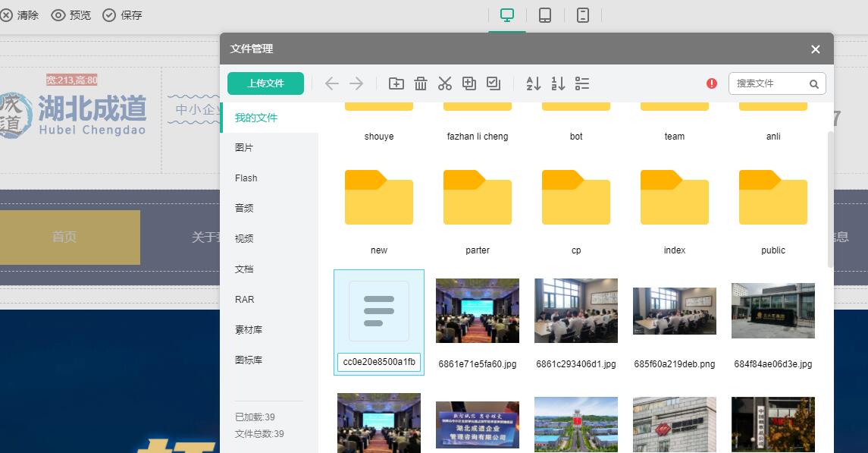This screenshot has height=453, width=868.
Task: Show 音频 files category
Action: (x=270, y=208)
